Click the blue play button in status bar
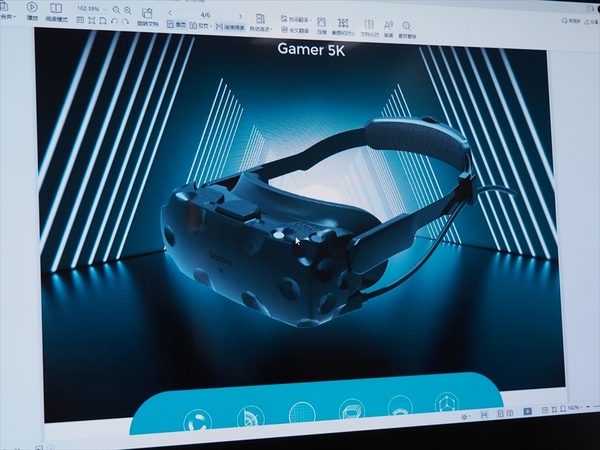This screenshot has height=450, width=600. coord(527,411)
